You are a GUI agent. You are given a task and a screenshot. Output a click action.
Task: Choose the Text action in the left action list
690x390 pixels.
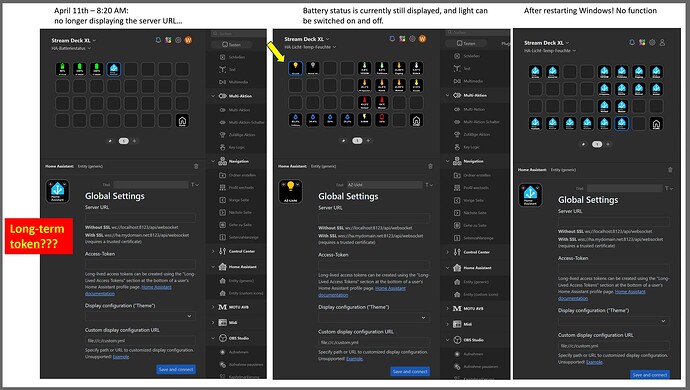(232, 70)
